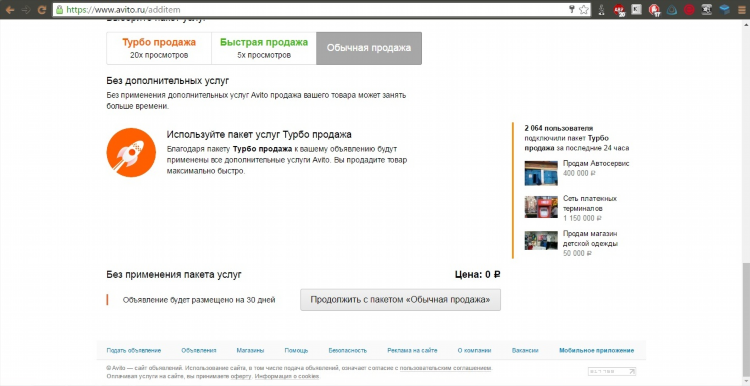Open the Продам Автосервис listing thumbnail
This screenshot has height=386, width=750.
[541, 173]
